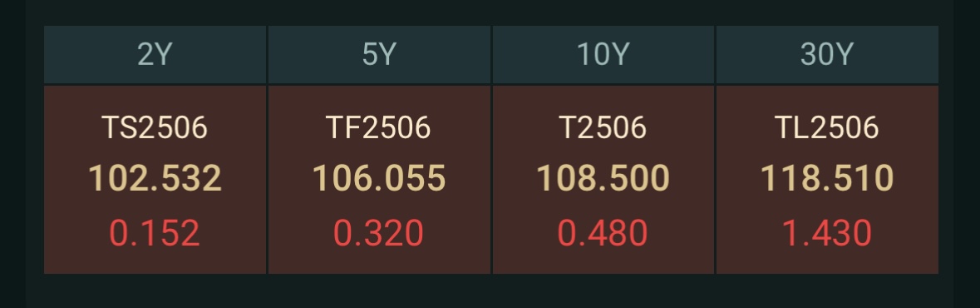This screenshot has width=980, height=308.
Task: Click the 0.152 red change value
Action: pos(155,233)
